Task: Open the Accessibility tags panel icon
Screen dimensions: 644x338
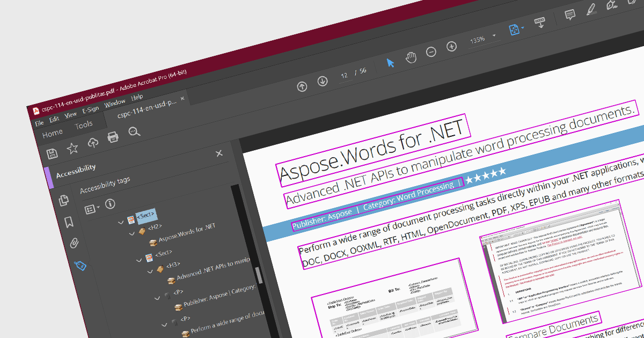Action: point(80,264)
